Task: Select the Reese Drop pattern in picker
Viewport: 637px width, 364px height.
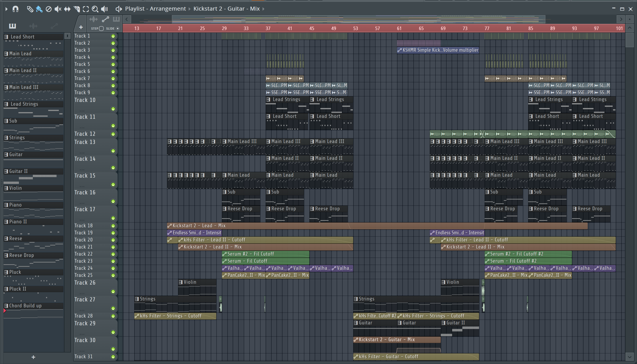Action: pyautogui.click(x=33, y=255)
